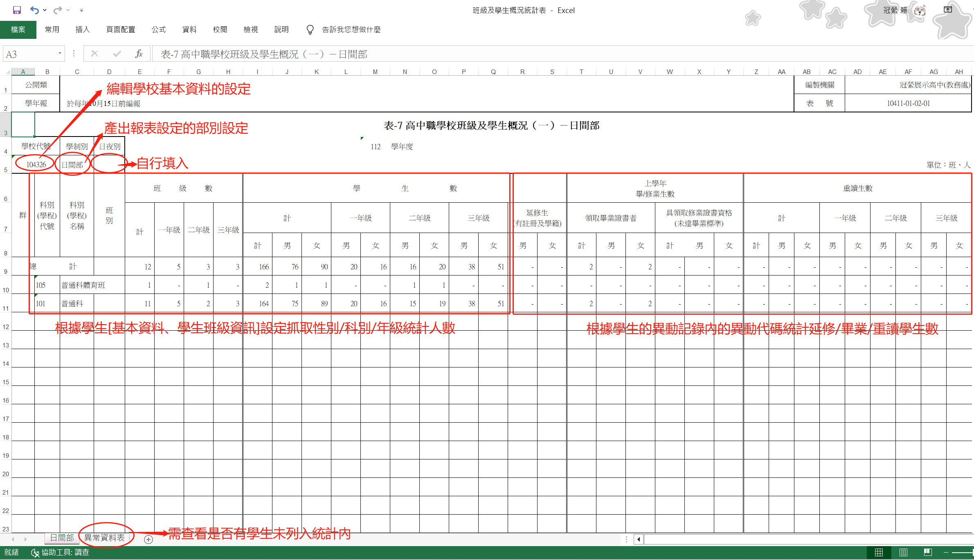This screenshot has height=560, width=974.
Task: Click the total student count 166
Action: click(x=257, y=267)
